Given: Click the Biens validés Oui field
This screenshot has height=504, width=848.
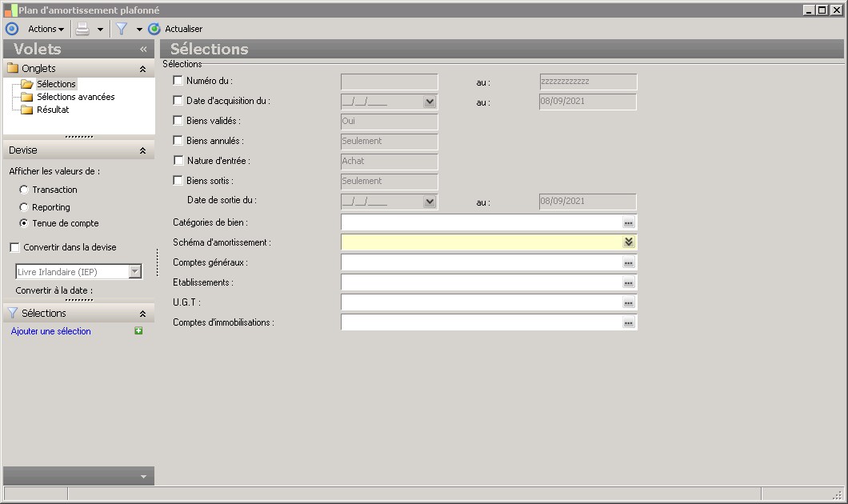Looking at the screenshot, I should 390,122.
